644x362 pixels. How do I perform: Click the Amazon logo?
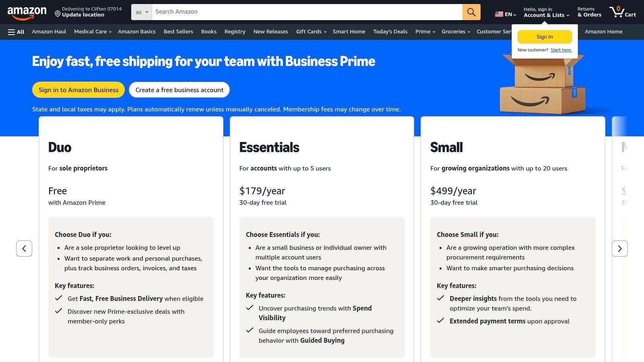(27, 12)
